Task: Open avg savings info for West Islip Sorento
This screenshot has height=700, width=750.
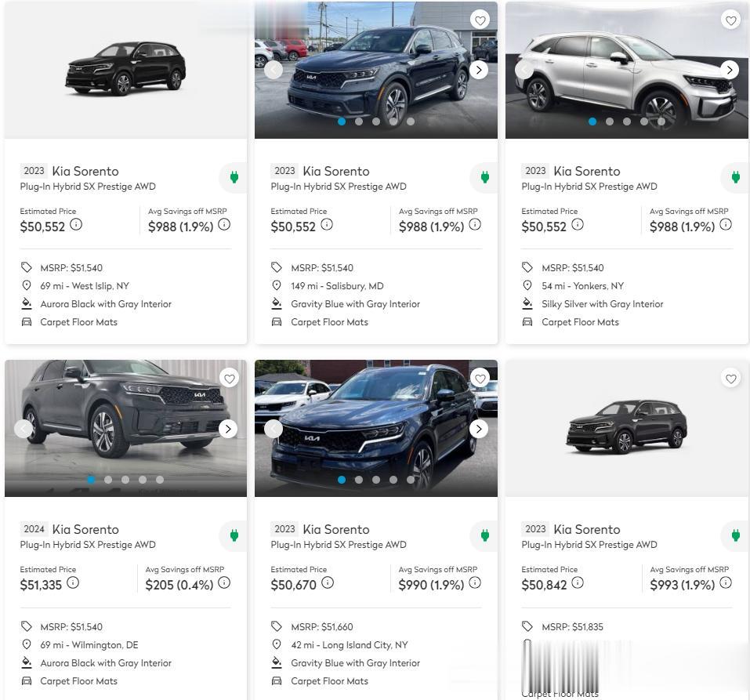Action: click(224, 224)
